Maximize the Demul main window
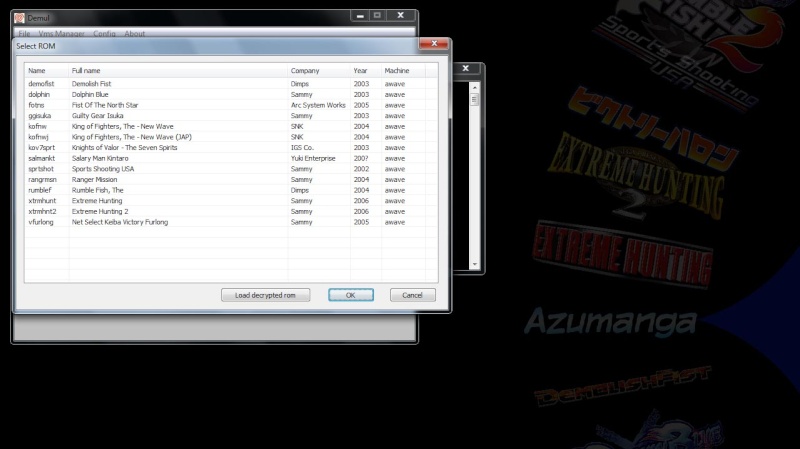Image resolution: width=800 pixels, height=449 pixels. click(x=378, y=16)
